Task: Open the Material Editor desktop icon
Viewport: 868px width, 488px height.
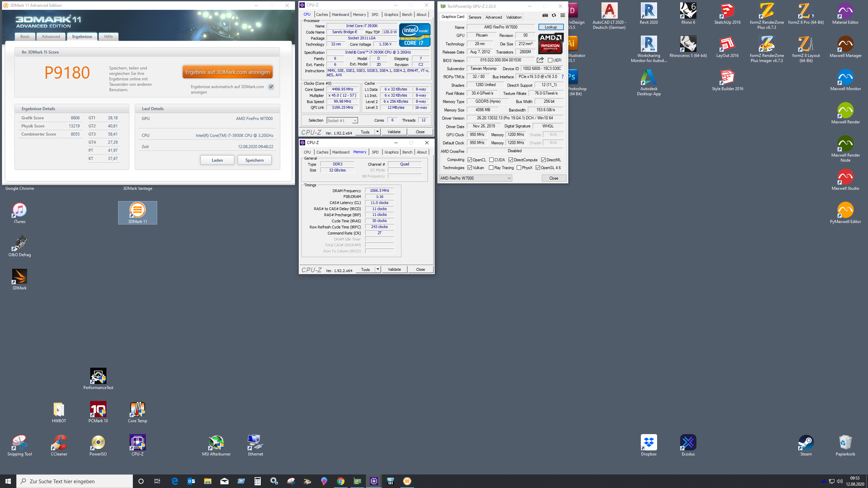Action: point(845,14)
